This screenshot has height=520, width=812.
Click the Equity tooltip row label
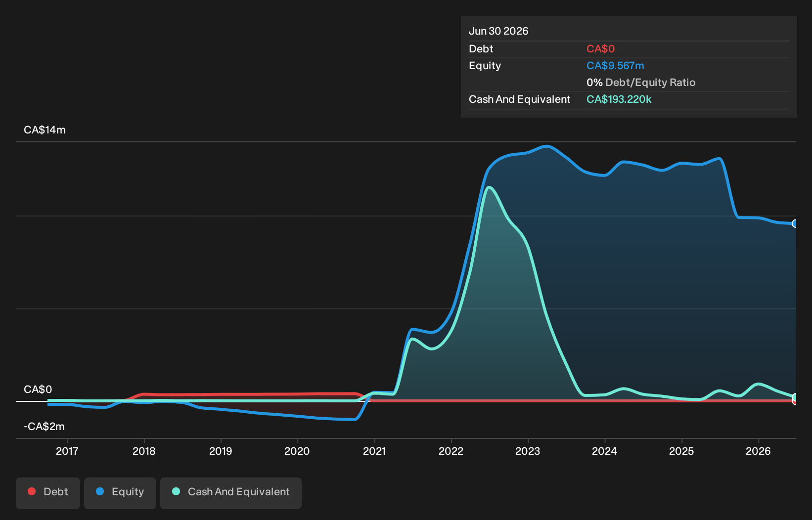coord(485,66)
